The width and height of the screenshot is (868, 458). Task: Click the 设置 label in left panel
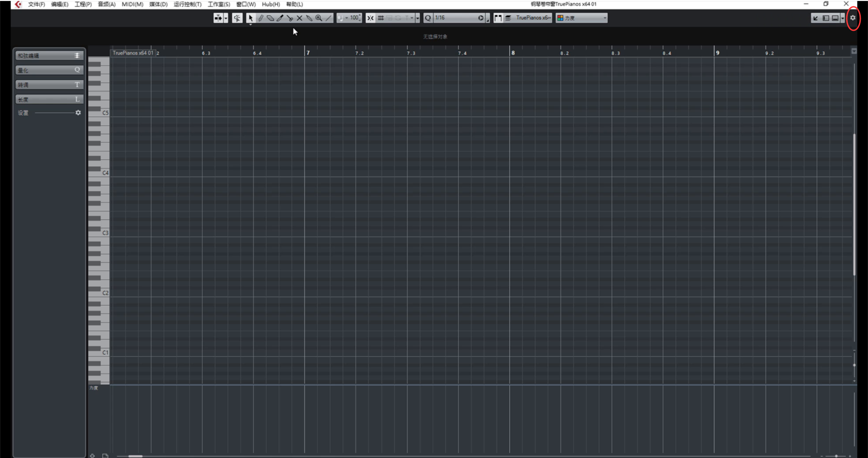point(23,113)
